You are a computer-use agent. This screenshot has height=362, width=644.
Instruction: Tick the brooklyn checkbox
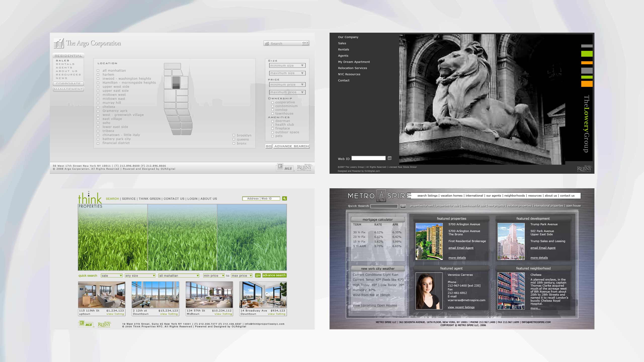(234, 135)
